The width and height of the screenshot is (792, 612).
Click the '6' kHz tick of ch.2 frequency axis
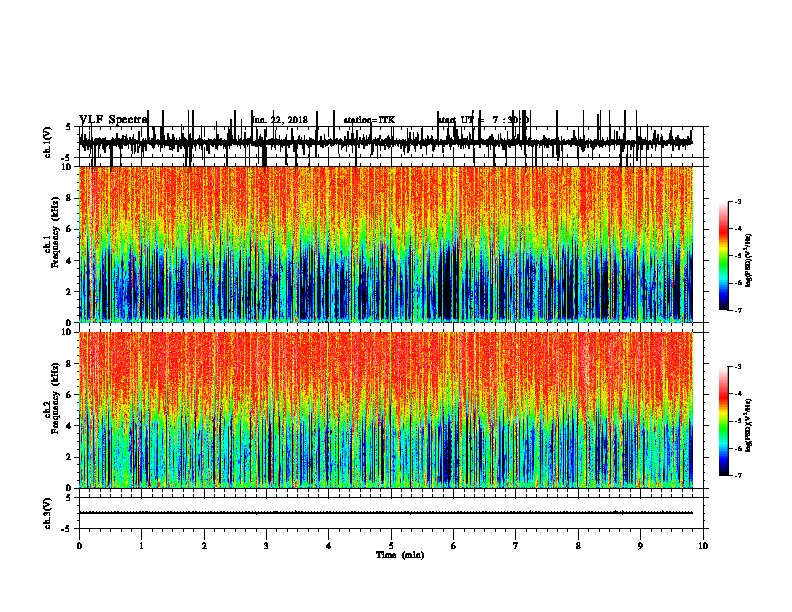[69, 395]
